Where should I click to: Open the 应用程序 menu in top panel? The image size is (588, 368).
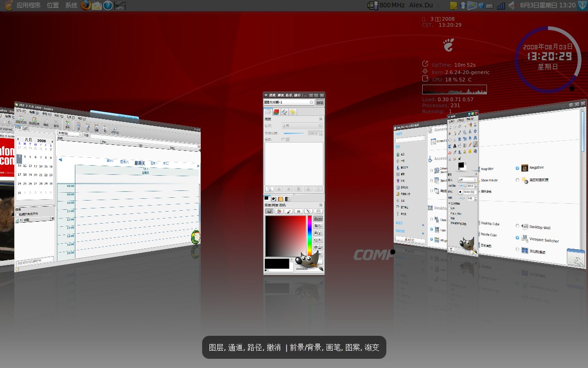[28, 6]
